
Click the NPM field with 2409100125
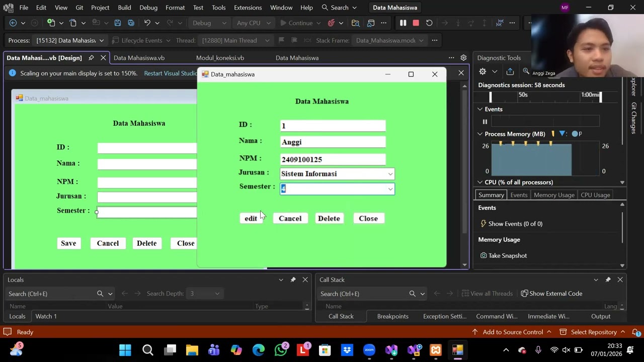[333, 159]
